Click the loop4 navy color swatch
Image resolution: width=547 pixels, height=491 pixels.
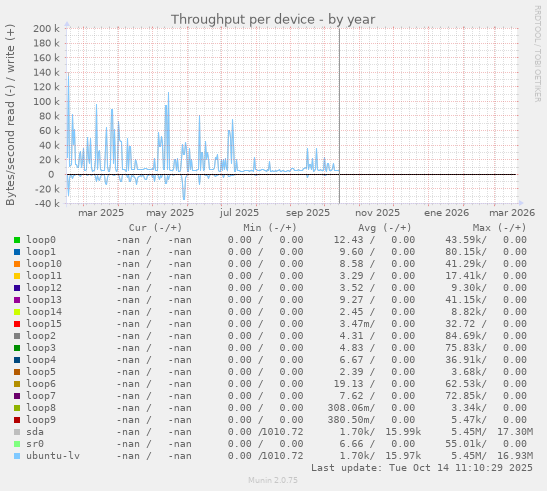(17, 360)
